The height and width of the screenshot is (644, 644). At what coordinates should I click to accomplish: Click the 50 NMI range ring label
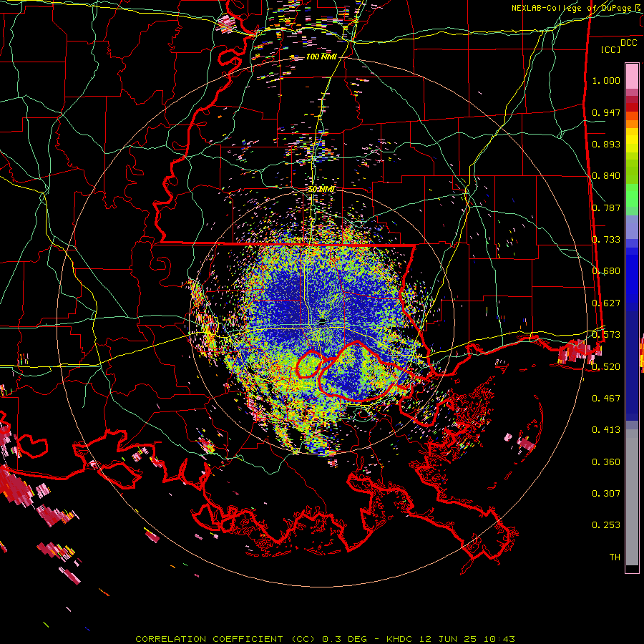pos(321,190)
